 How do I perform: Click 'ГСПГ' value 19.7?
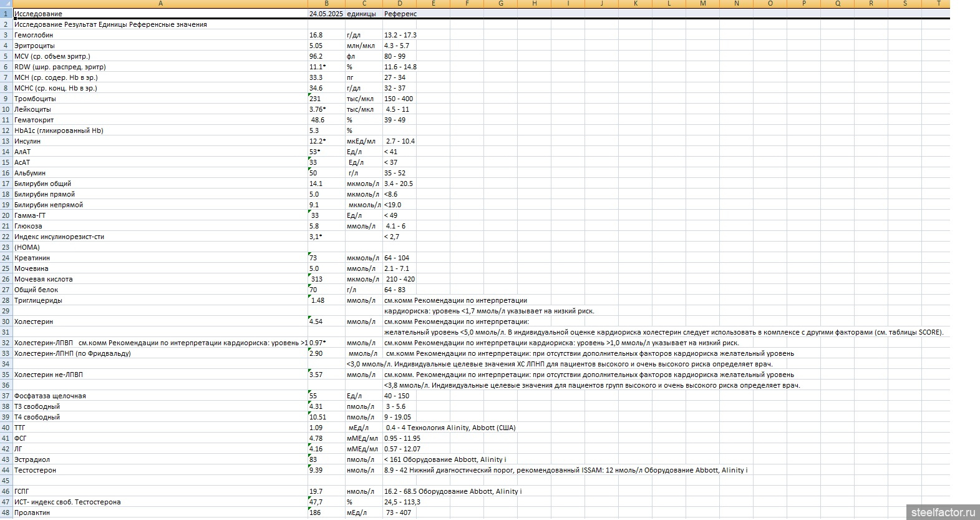(326, 491)
